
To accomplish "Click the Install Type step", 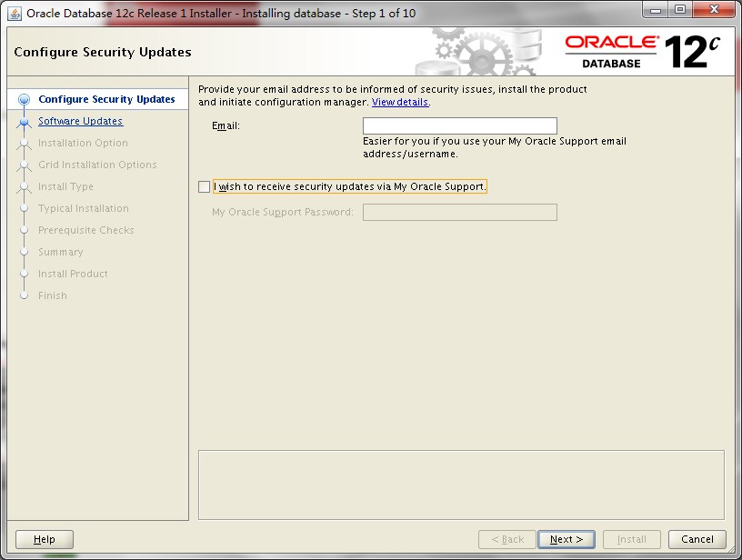I will [x=65, y=186].
